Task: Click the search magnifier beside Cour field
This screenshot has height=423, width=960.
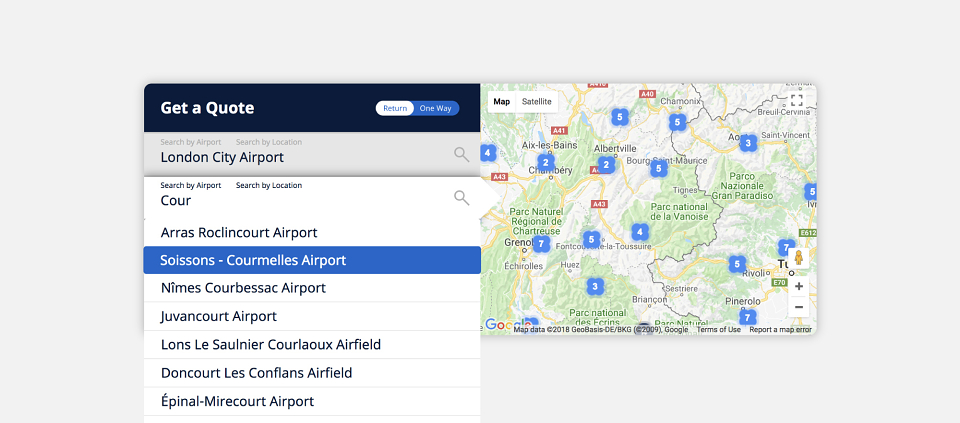Action: pos(462,198)
